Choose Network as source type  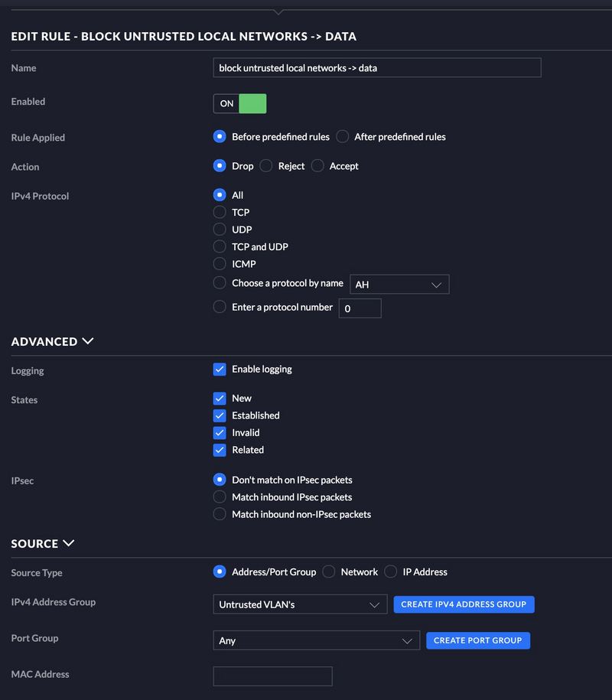329,572
